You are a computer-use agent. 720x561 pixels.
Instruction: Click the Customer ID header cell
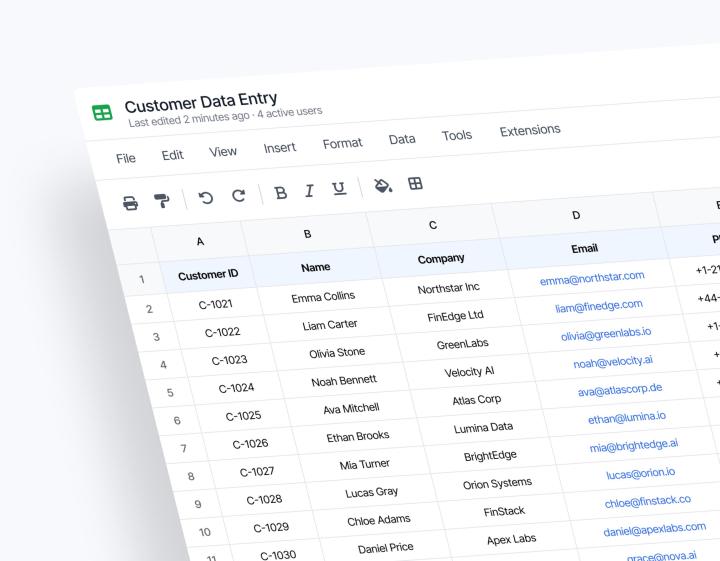[208, 275]
